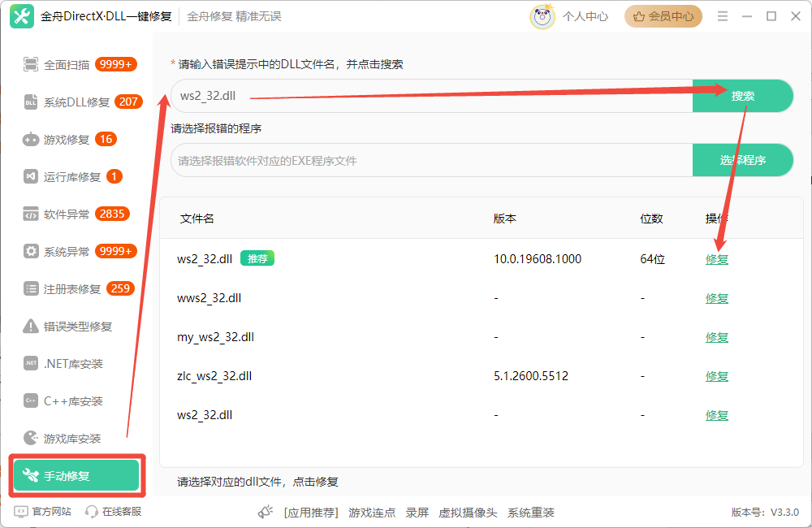Click the runtime library icon beside 运行库修复

click(x=31, y=177)
